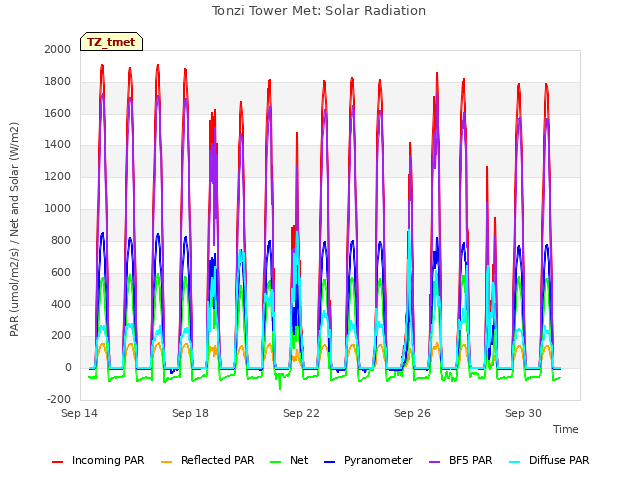Click the 1000 y-axis tick label
The height and width of the screenshot is (480, 640).
pyautogui.click(x=58, y=209)
